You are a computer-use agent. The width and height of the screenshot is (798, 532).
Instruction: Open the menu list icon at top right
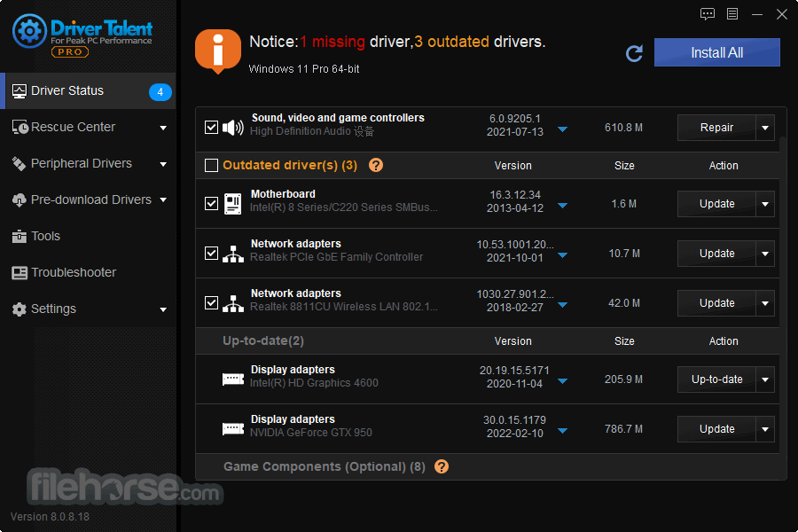coord(732,14)
